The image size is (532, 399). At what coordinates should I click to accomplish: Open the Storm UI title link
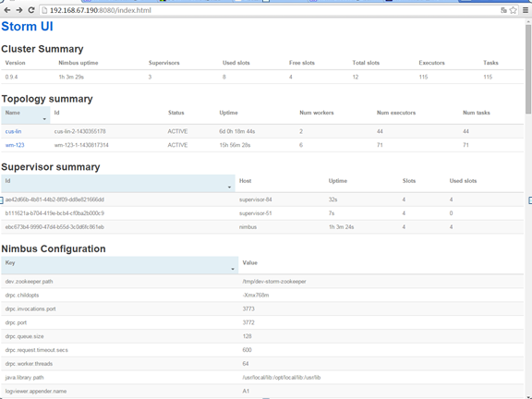27,27
